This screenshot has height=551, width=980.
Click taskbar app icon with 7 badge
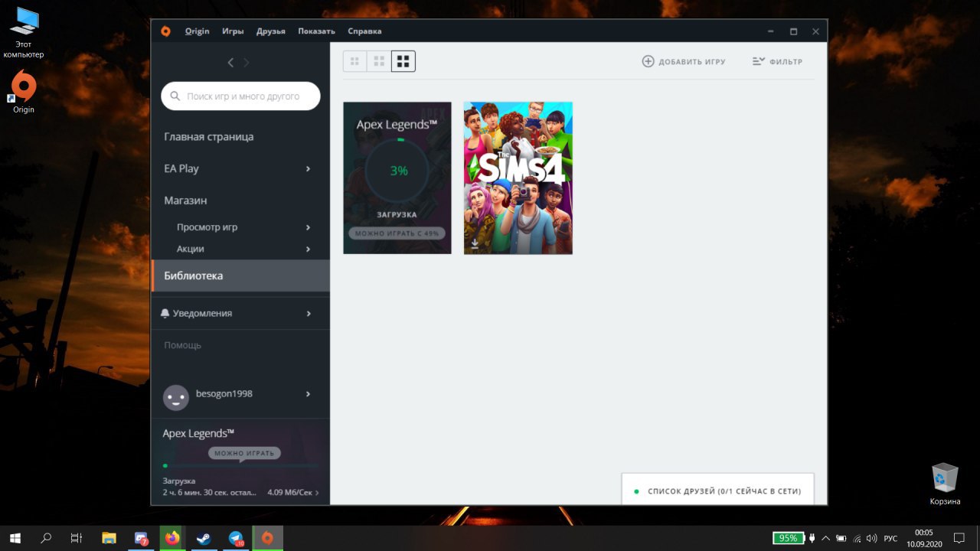click(x=141, y=538)
